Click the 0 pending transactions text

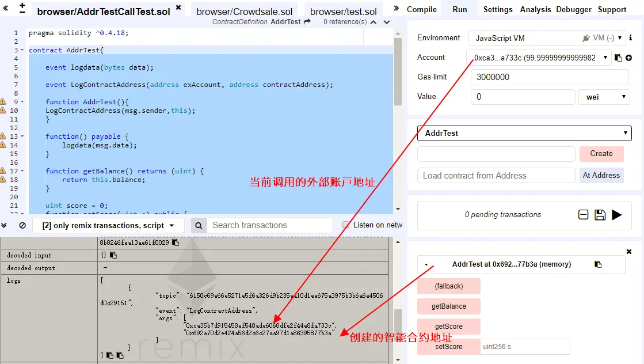(503, 214)
